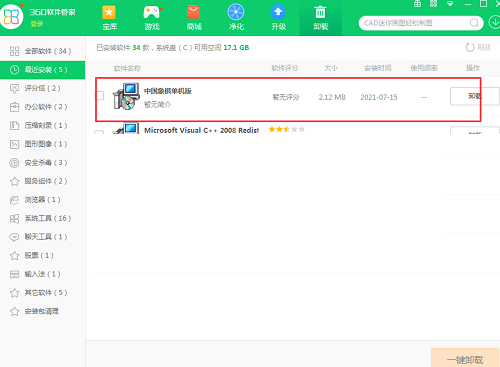Screen dimensions: 500x367
Task: Click the 一键卸载 button
Action: 465,359
